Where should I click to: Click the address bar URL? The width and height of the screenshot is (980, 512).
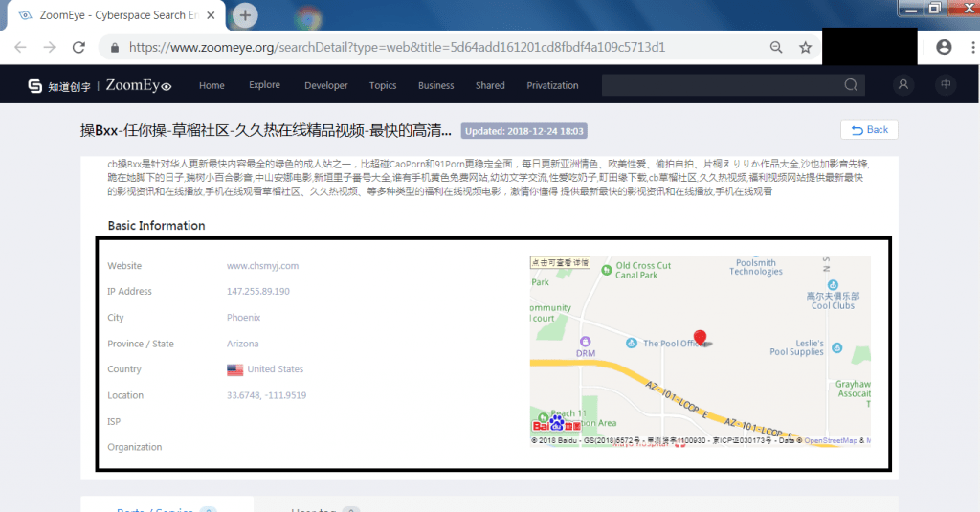tap(397, 48)
